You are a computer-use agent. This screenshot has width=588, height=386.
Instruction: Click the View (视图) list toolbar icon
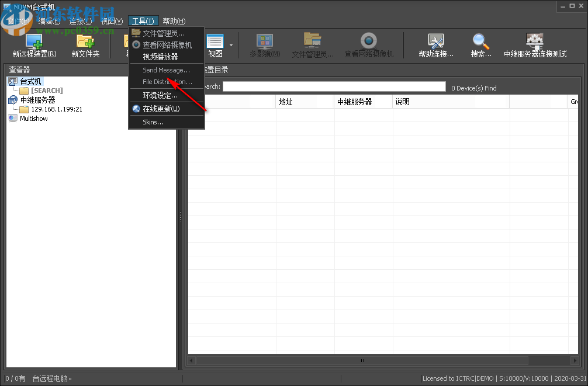coord(215,41)
